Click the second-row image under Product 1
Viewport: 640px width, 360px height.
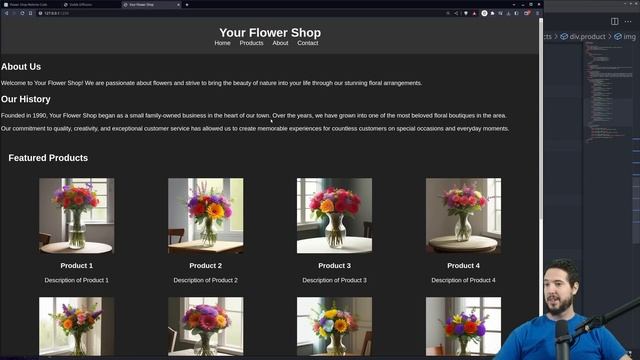pyautogui.click(x=77, y=326)
